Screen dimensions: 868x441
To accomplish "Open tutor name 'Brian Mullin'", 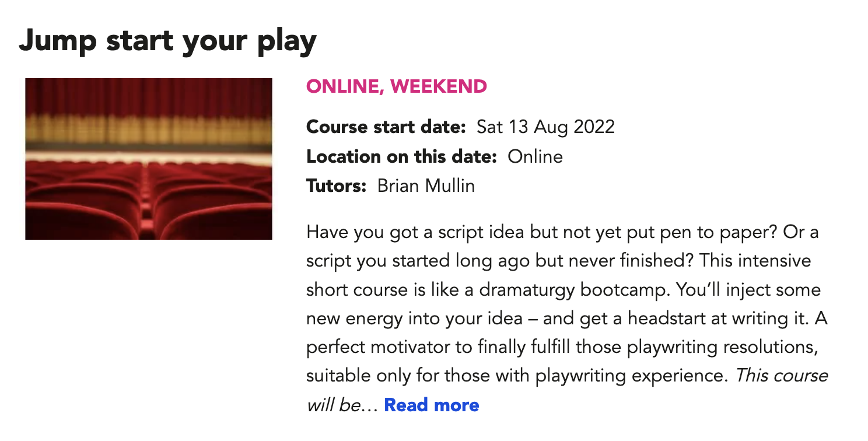I will (426, 186).
